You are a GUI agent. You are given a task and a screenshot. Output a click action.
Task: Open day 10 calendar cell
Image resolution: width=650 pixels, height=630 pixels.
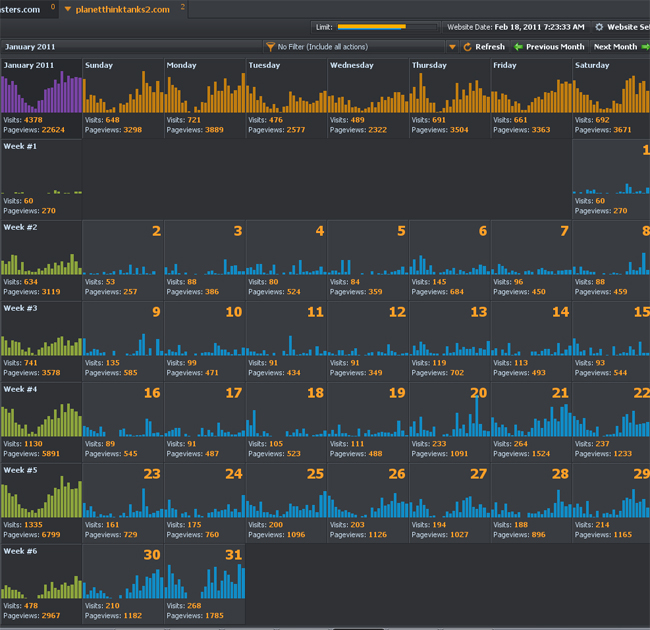[x=205, y=341]
